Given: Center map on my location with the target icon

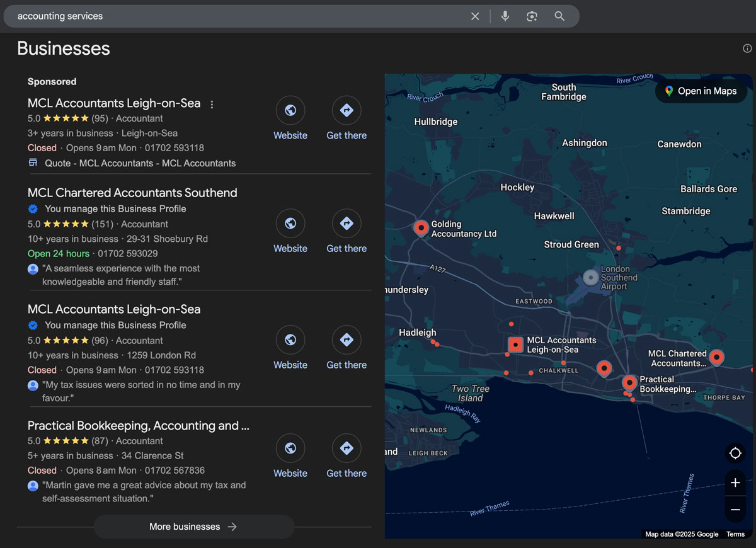Looking at the screenshot, I should coord(735,454).
